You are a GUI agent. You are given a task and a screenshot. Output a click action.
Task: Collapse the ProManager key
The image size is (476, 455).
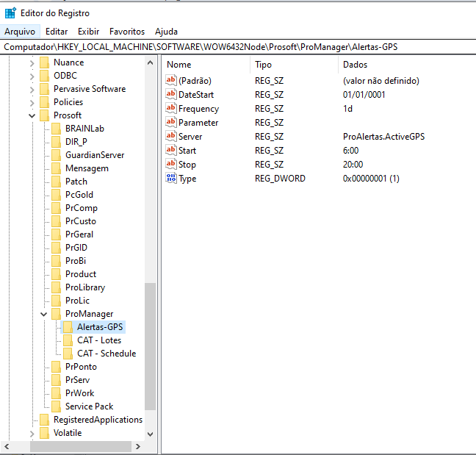click(44, 315)
